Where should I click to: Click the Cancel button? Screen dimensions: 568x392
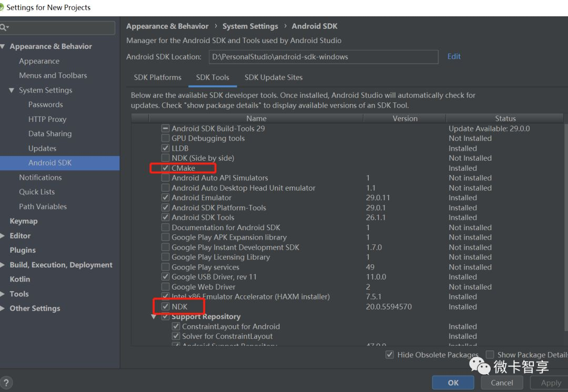(502, 383)
